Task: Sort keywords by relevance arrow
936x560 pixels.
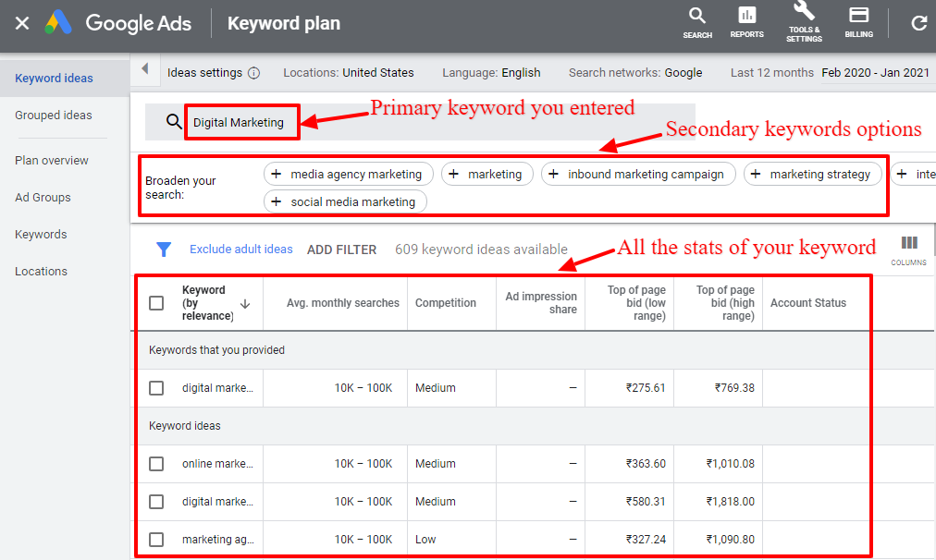Action: (245, 303)
